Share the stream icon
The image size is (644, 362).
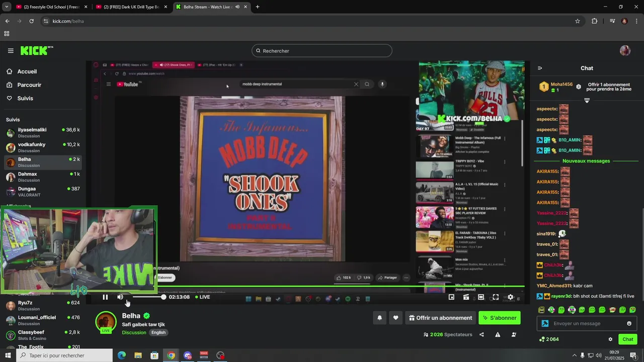tap(481, 335)
